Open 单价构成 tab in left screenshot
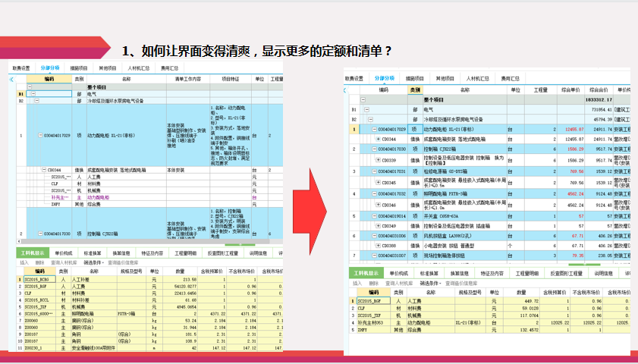The height and width of the screenshot is (364, 638). pyautogui.click(x=64, y=253)
